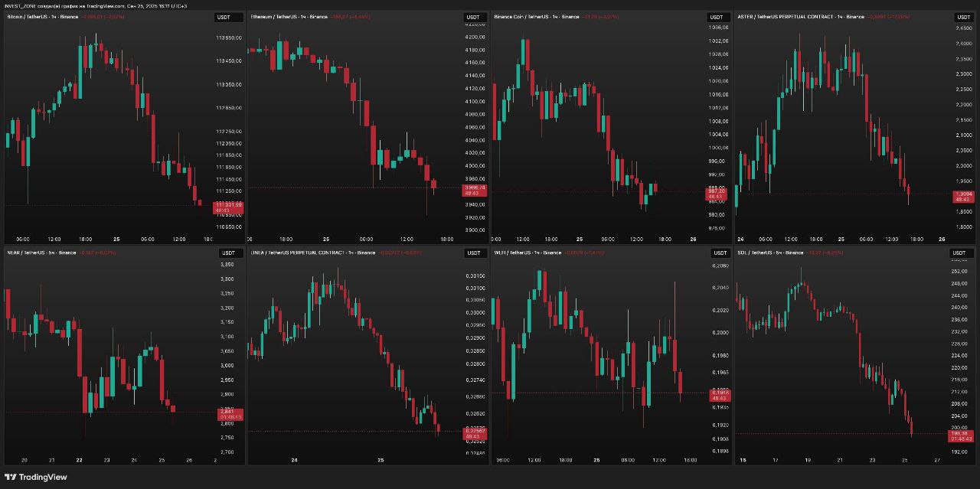Click the WLFI red current price label
The width and height of the screenshot is (980, 489).
(x=720, y=396)
